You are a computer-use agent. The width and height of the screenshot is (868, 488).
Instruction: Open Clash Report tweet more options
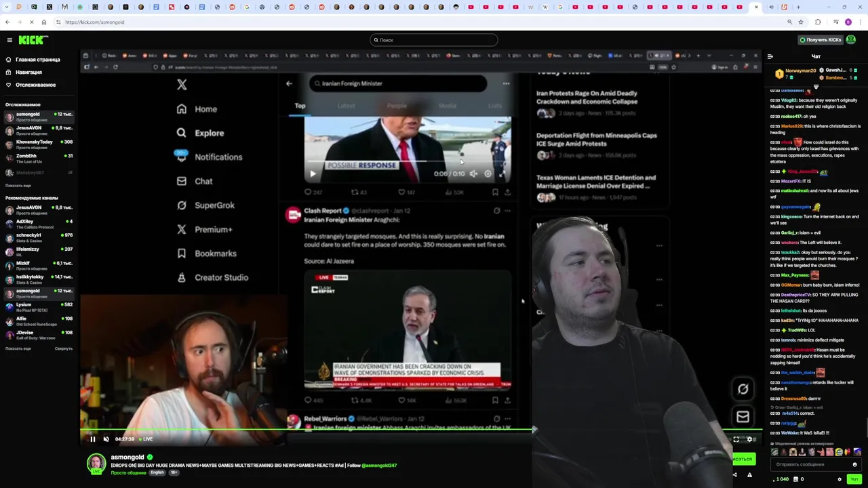point(507,211)
